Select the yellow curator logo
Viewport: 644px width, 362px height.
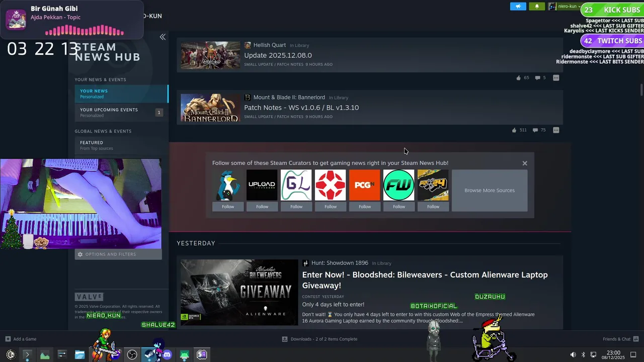point(433,185)
